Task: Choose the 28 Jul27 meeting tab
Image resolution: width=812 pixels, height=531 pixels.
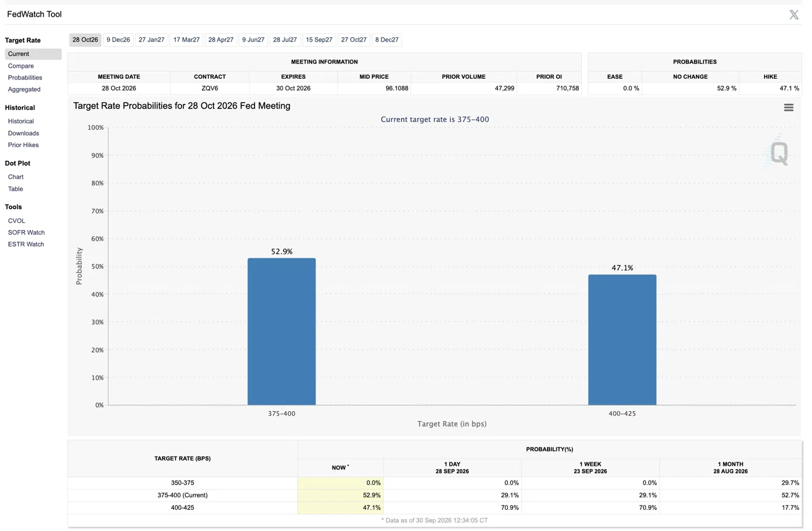Action: [285, 40]
